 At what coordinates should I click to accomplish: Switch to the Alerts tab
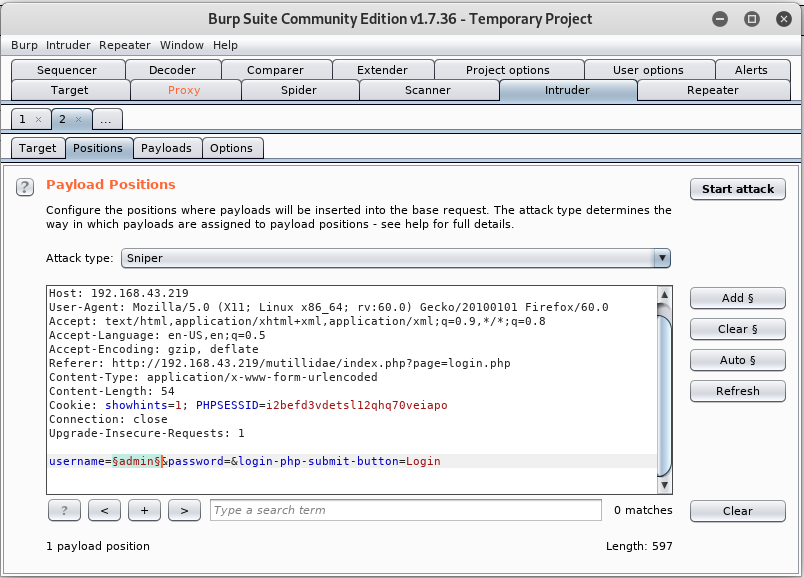click(751, 70)
